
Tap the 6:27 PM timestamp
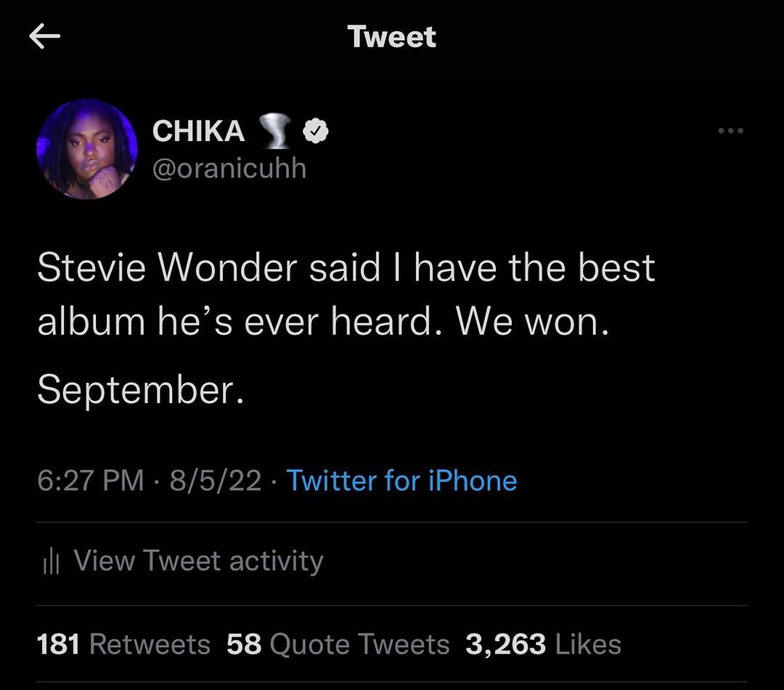pyautogui.click(x=90, y=481)
